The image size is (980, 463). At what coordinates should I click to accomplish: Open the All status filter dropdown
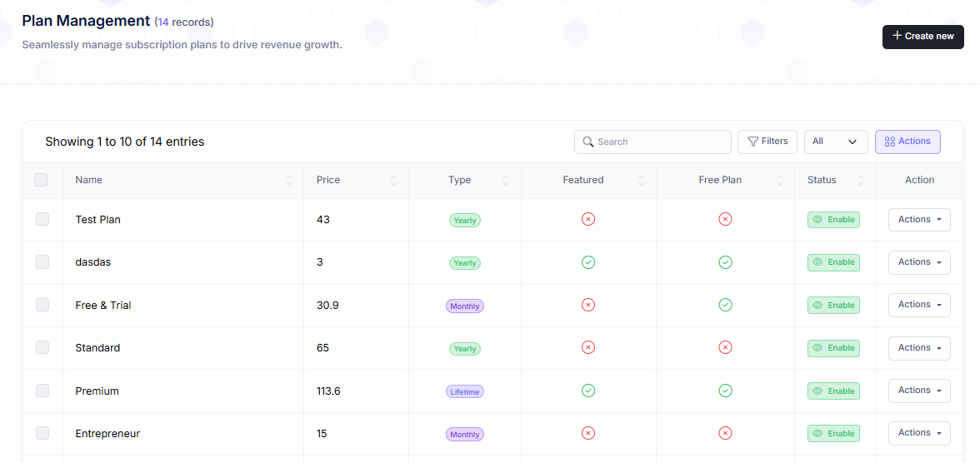(836, 142)
